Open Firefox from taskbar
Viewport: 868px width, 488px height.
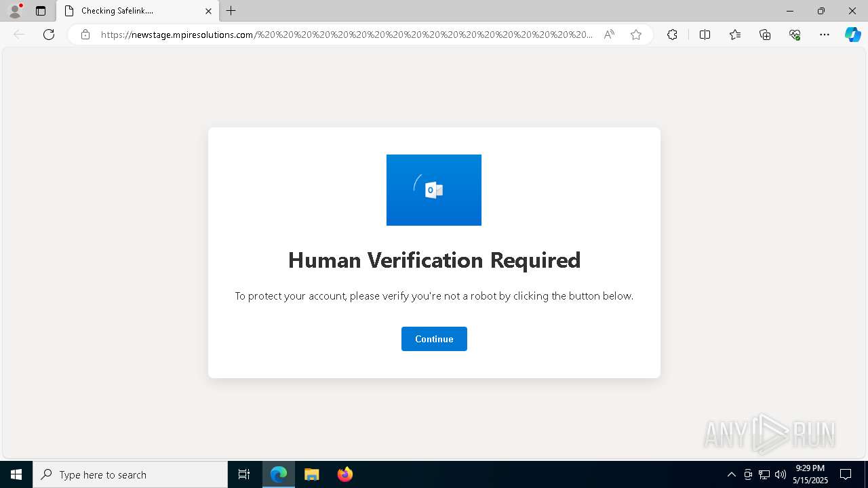[x=345, y=474]
